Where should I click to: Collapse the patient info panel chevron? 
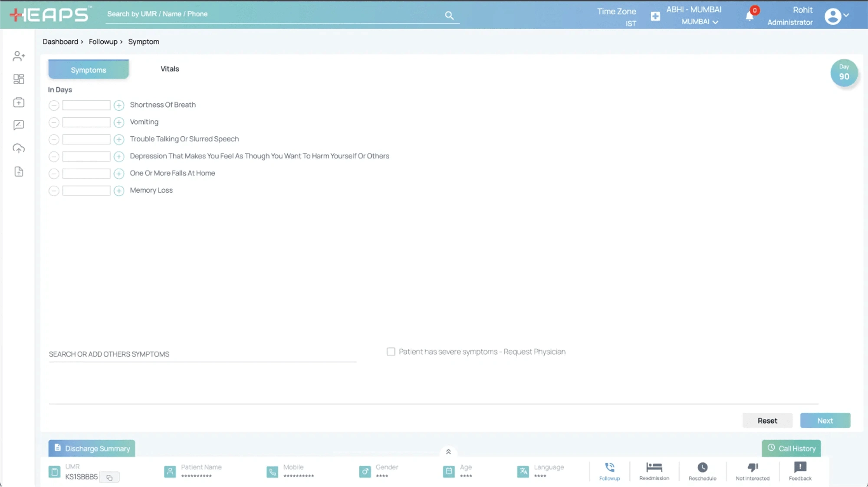(x=448, y=452)
